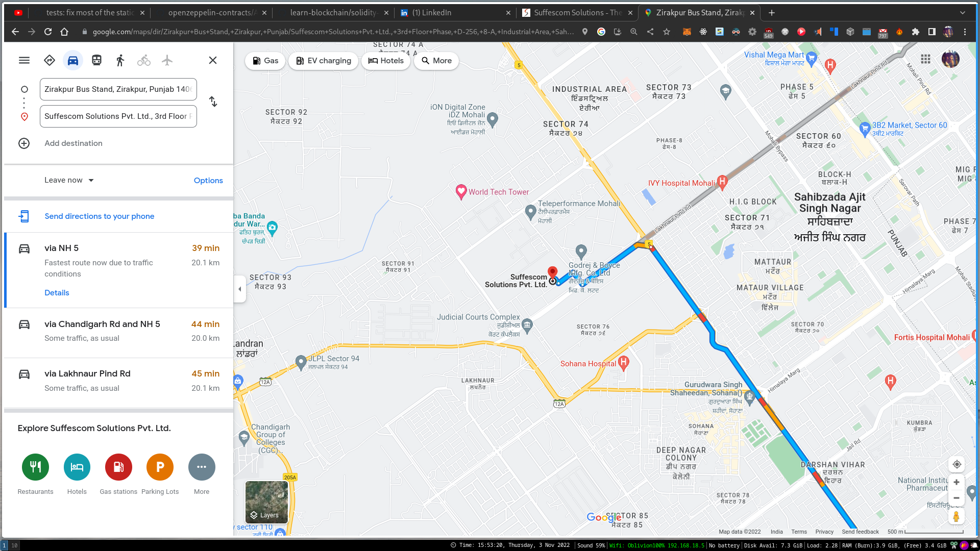Click the address bar URL
Viewport: 980px width, 551px height.
click(333, 32)
